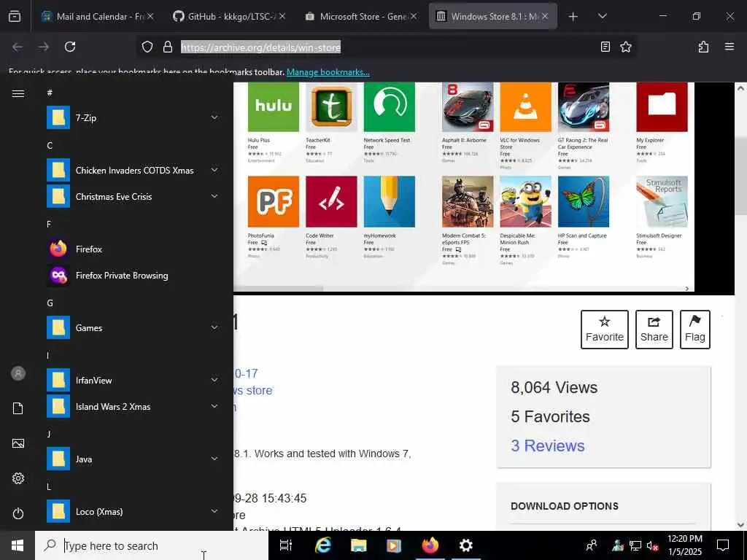This screenshot has height=560, width=747.
Task: Open the Windows Start button
Action: [x=18, y=545]
